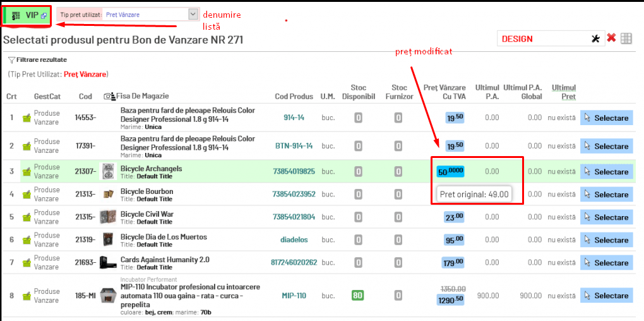Click the camera icon in Fisa De Magazie header
Viewport: 644px width, 321px height.
(x=107, y=97)
